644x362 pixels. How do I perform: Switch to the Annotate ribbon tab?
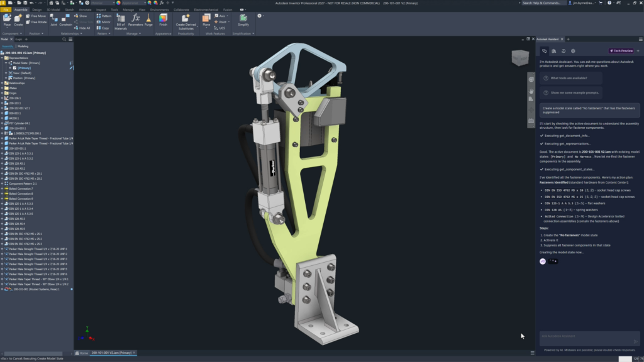pyautogui.click(x=85, y=9)
